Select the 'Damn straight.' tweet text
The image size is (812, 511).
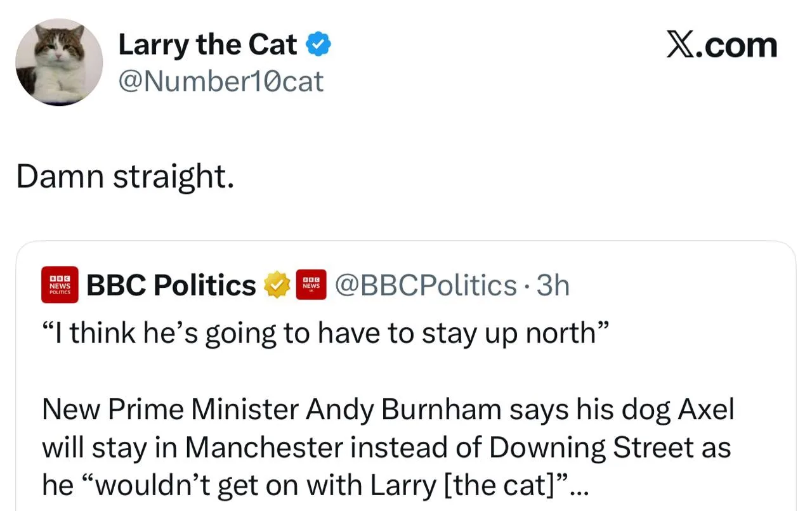pos(125,177)
